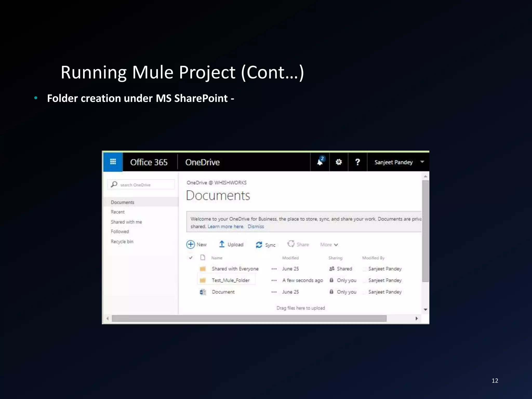Image resolution: width=532 pixels, height=399 pixels.
Task: Click the OneDrive header title
Action: [x=202, y=162]
